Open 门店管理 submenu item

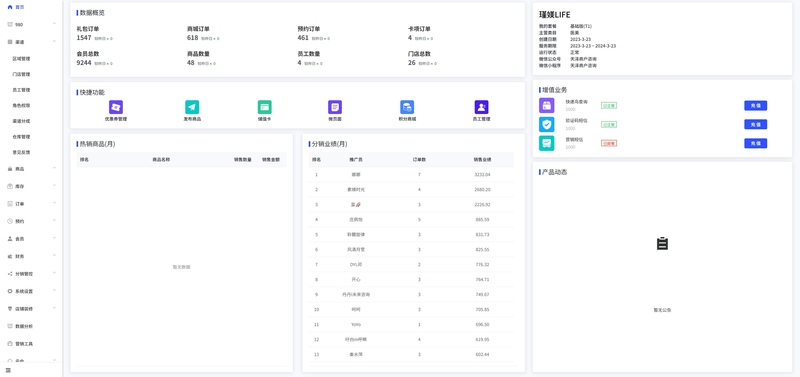point(21,74)
